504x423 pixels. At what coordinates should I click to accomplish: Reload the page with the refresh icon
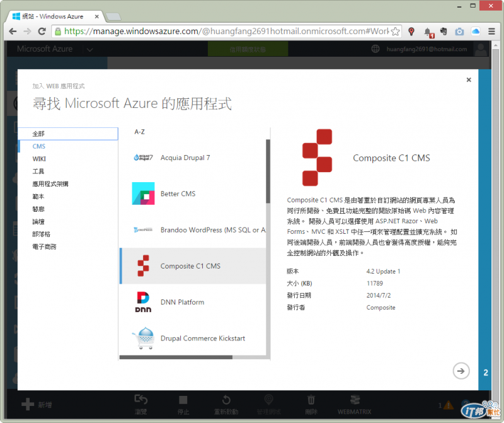tap(42, 31)
